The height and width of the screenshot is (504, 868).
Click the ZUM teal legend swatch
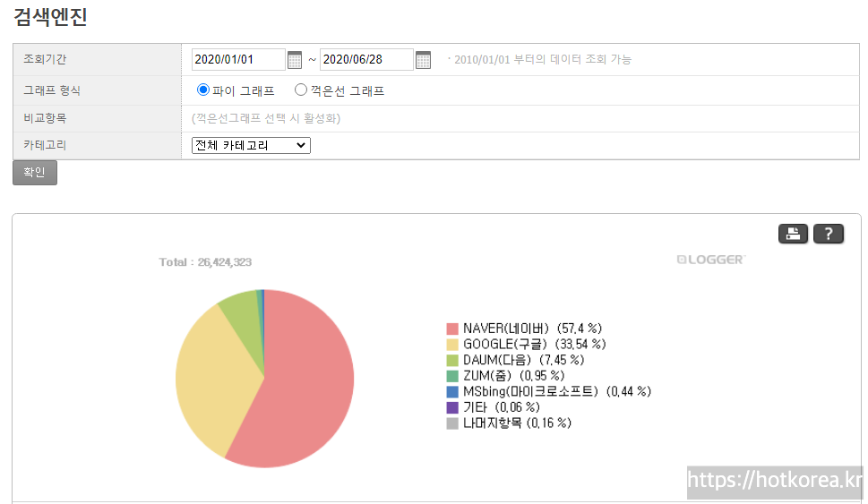point(452,376)
